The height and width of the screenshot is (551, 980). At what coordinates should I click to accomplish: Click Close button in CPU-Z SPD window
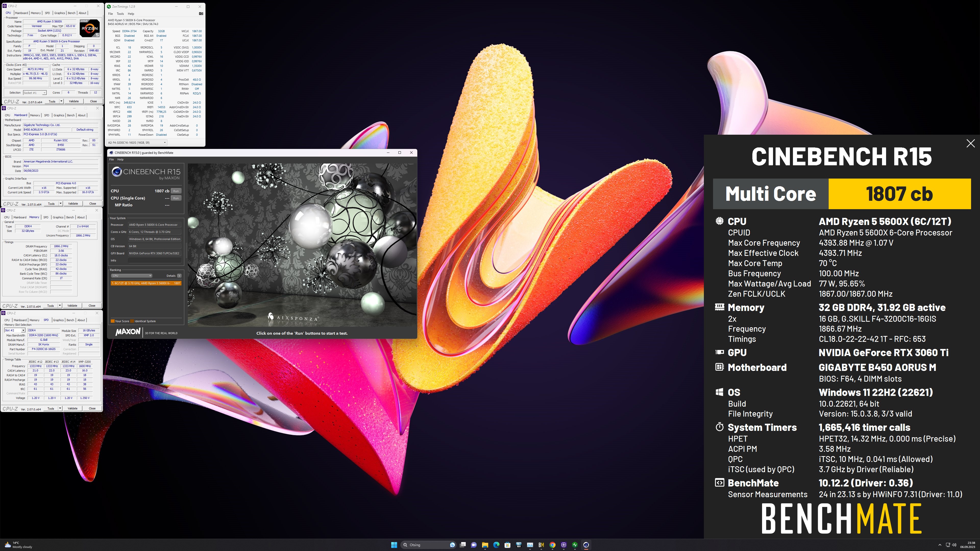click(x=92, y=408)
